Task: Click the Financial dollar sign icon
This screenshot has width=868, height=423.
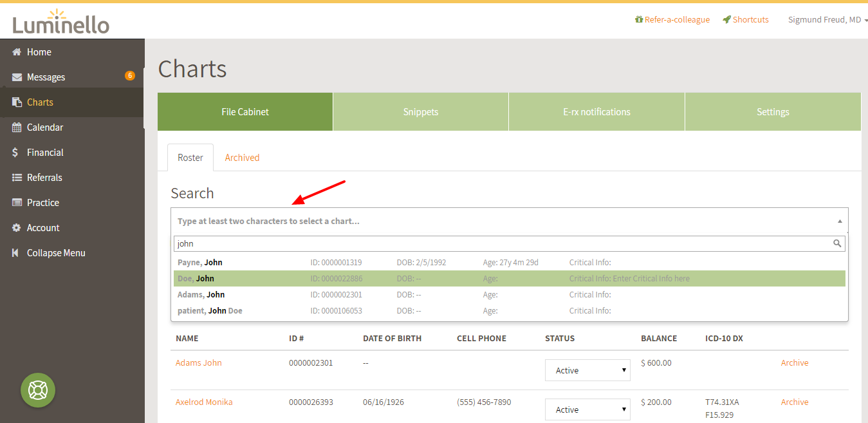Action: point(15,153)
